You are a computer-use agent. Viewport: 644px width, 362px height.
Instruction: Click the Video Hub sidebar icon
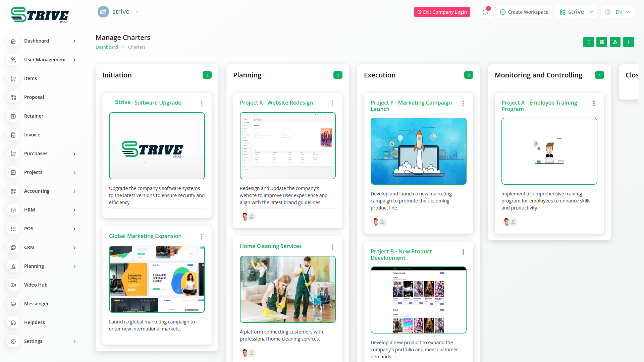(13, 285)
